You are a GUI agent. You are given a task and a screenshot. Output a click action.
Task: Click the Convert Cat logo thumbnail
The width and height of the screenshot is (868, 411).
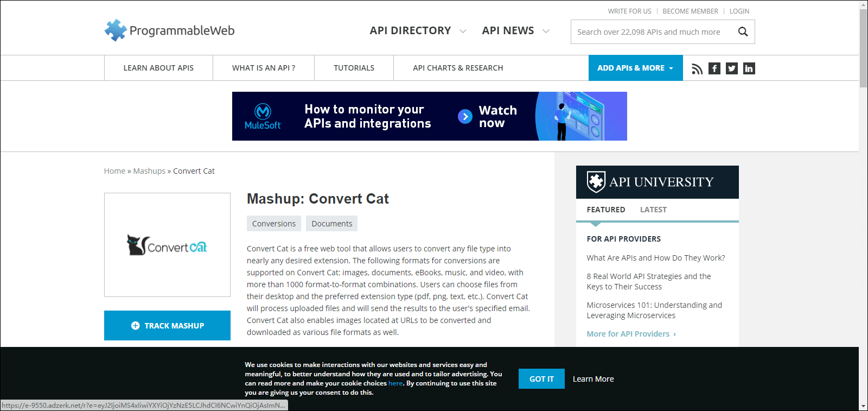coord(167,245)
